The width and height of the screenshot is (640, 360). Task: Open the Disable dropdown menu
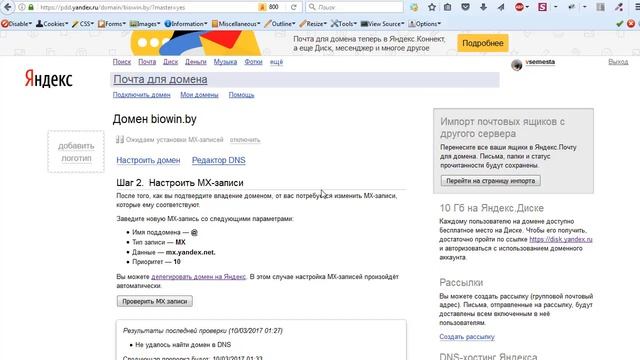click(16, 24)
